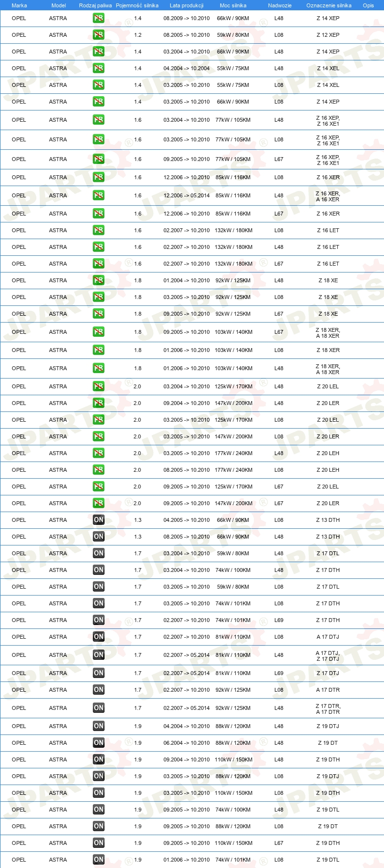Select L67 in the Z 20 LEL row
Image resolution: width=384 pixels, height=868 pixels.
tap(279, 487)
